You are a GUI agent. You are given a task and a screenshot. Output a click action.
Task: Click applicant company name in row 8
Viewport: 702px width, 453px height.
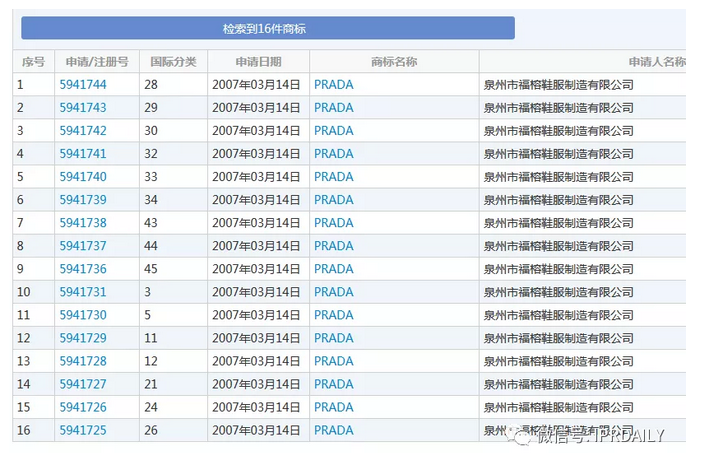(558, 246)
